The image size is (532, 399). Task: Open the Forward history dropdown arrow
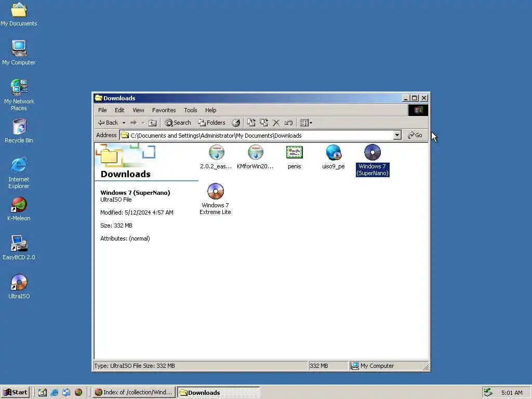pyautogui.click(x=143, y=123)
